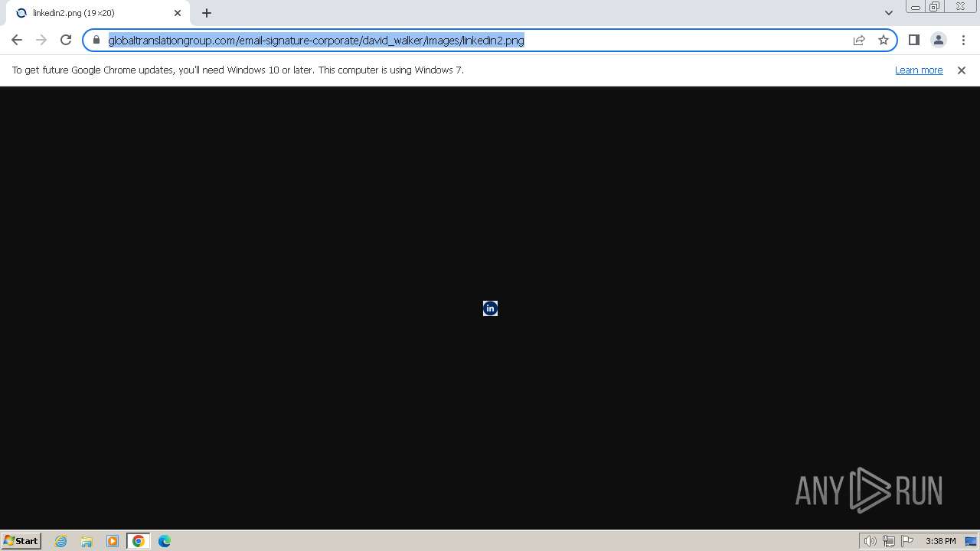Close the linkedin2.png tab

(178, 13)
